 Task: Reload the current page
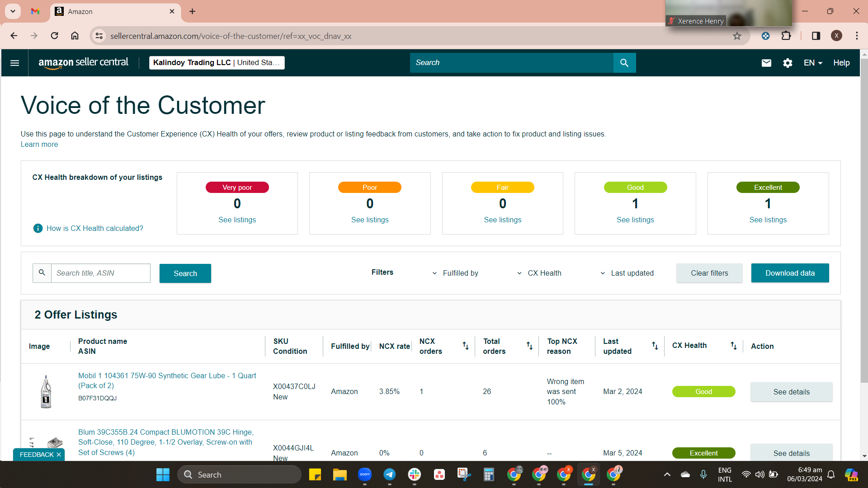54,36
